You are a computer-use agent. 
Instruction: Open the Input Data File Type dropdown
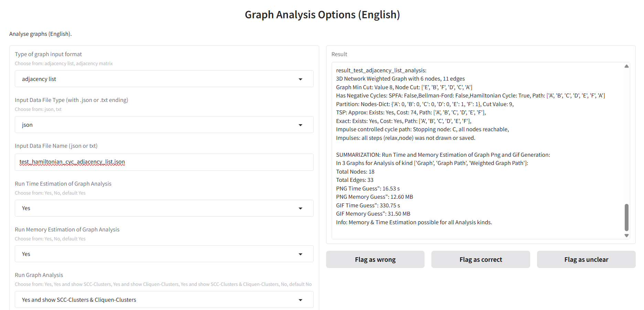[164, 125]
